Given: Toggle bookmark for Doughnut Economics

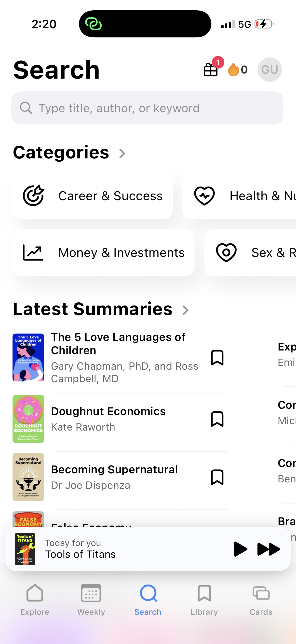Looking at the screenshot, I should [x=217, y=419].
